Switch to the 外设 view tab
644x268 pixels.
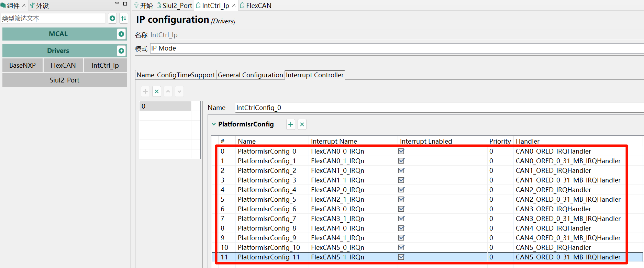click(x=40, y=5)
